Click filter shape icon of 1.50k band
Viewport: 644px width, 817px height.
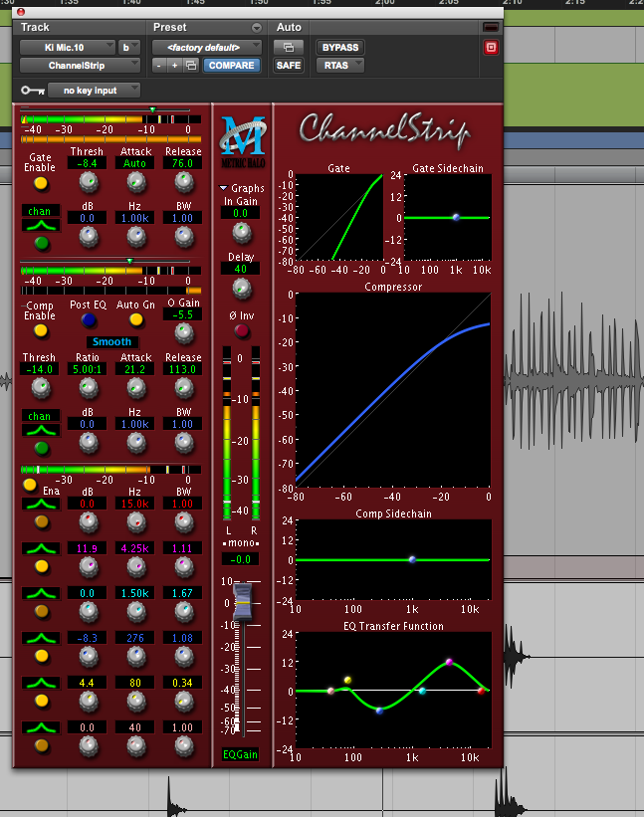(x=41, y=593)
